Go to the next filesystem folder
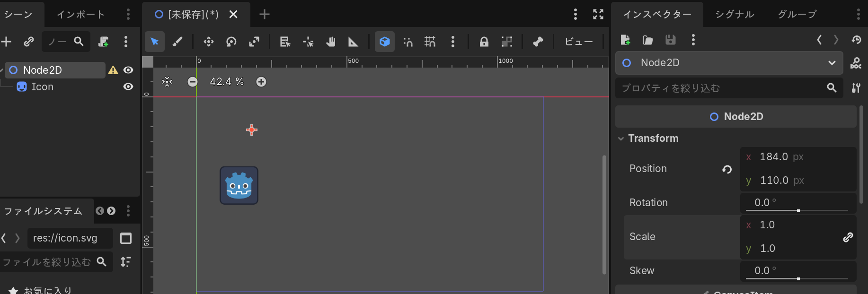Image resolution: width=868 pixels, height=294 pixels. [18, 238]
